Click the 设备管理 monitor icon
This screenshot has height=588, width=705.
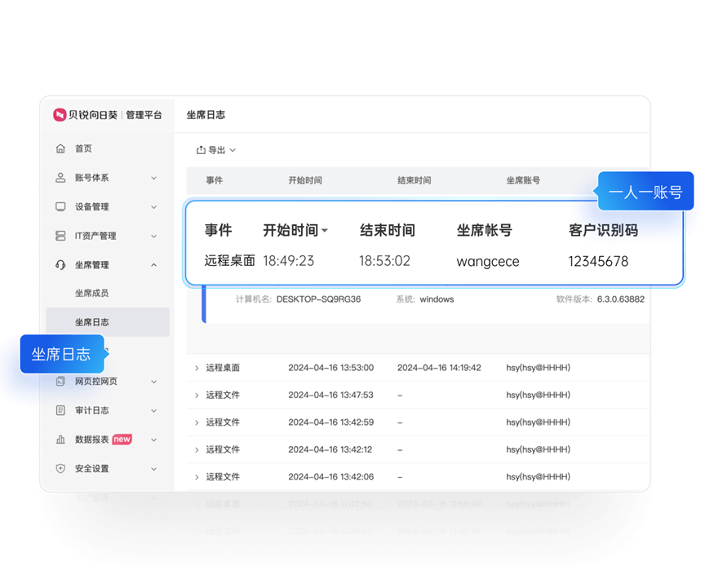(x=60, y=206)
